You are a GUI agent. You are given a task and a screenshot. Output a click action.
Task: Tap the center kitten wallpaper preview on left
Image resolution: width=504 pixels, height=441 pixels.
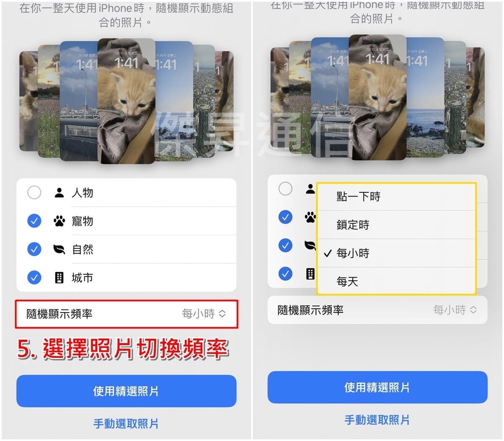tap(126, 101)
